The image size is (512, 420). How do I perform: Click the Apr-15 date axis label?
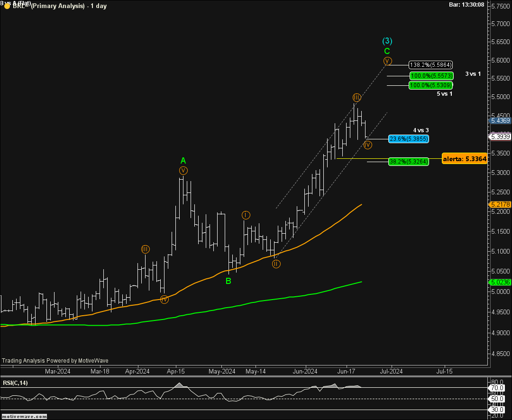click(x=176, y=371)
